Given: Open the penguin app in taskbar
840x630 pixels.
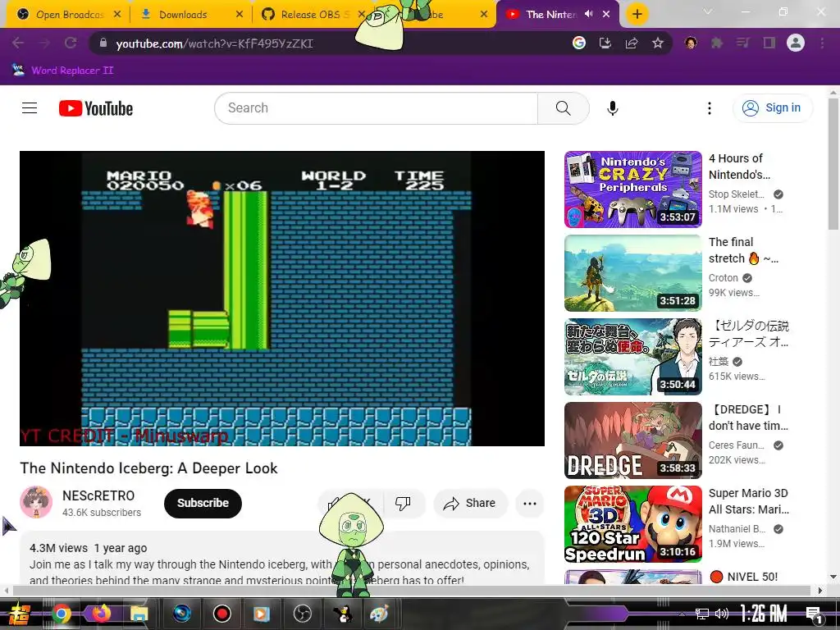Looking at the screenshot, I should (342, 614).
